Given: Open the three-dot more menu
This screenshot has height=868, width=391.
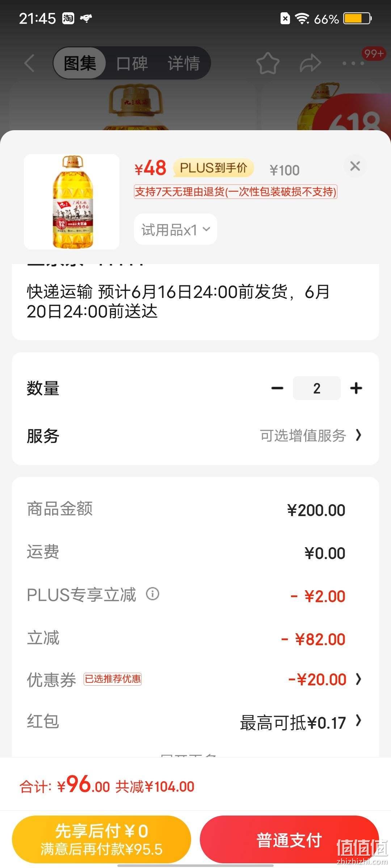Looking at the screenshot, I should coord(353,63).
